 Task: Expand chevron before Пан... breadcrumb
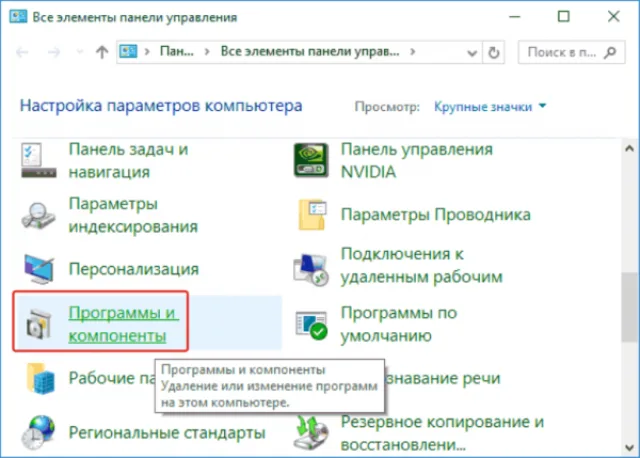click(x=147, y=52)
